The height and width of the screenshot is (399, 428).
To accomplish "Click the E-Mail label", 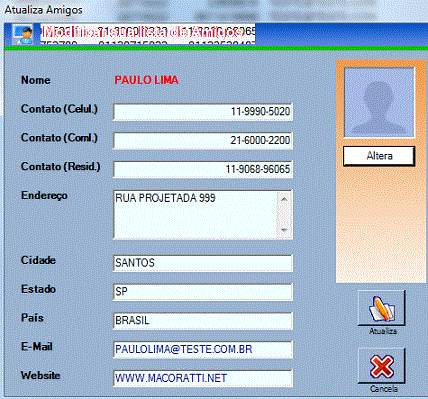I will coord(37,347).
